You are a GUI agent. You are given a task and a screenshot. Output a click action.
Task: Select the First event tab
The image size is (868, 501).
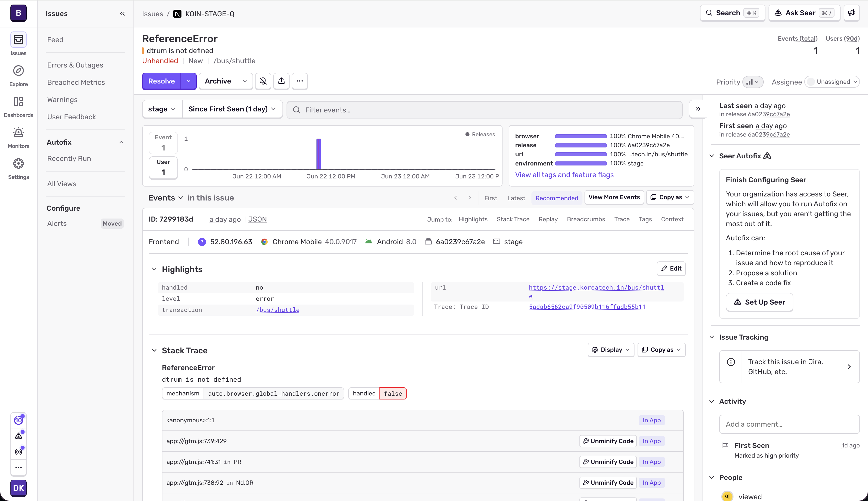point(491,198)
